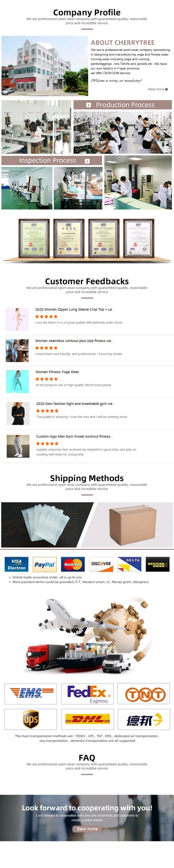
Task: Select the Discover payment logo
Action: click(101, 564)
